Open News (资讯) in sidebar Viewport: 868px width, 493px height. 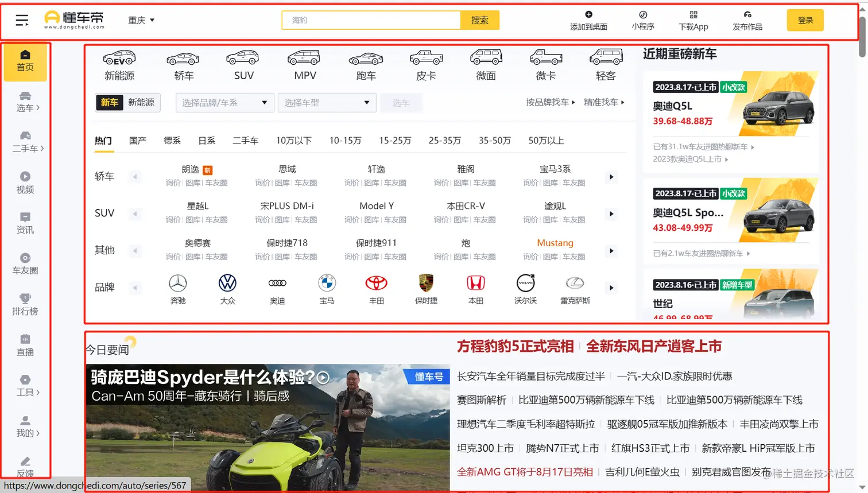[25, 223]
